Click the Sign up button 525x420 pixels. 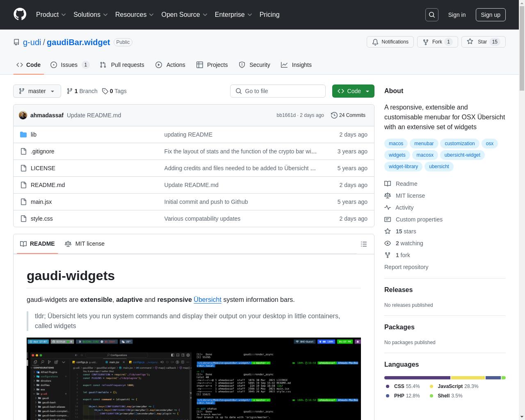tap(491, 15)
